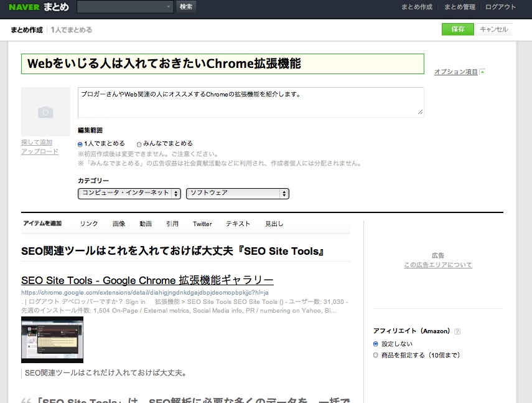Select the みんなでまとめる radio button
The image size is (532, 403).
click(139, 145)
